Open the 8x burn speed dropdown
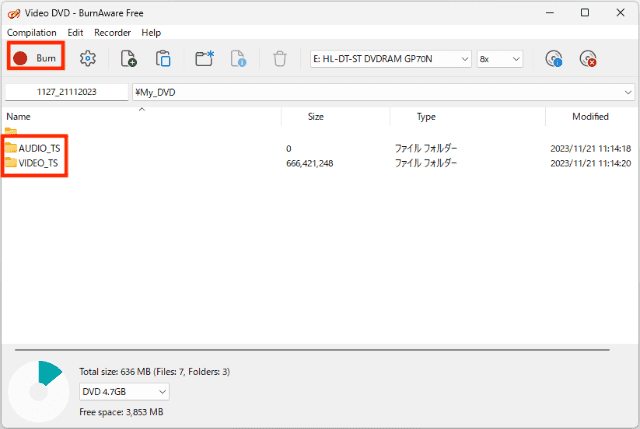Image resolution: width=640 pixels, height=429 pixels. pyautogui.click(x=500, y=59)
